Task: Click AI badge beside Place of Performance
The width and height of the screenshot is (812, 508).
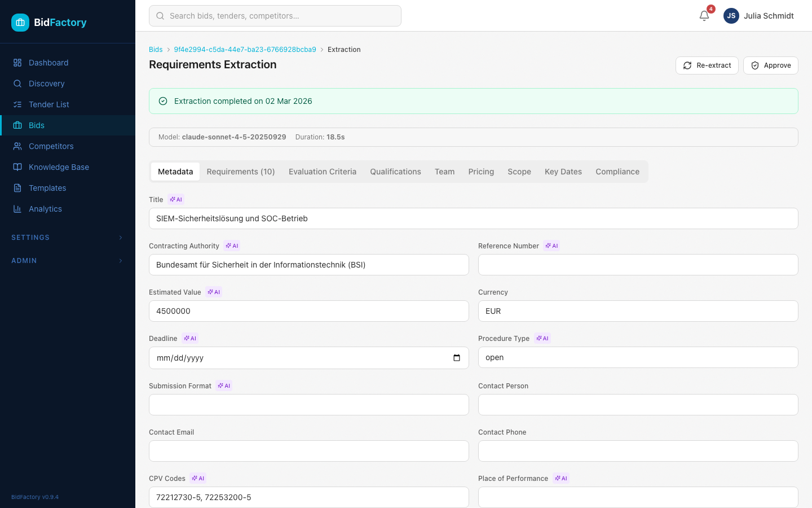Action: pyautogui.click(x=561, y=478)
